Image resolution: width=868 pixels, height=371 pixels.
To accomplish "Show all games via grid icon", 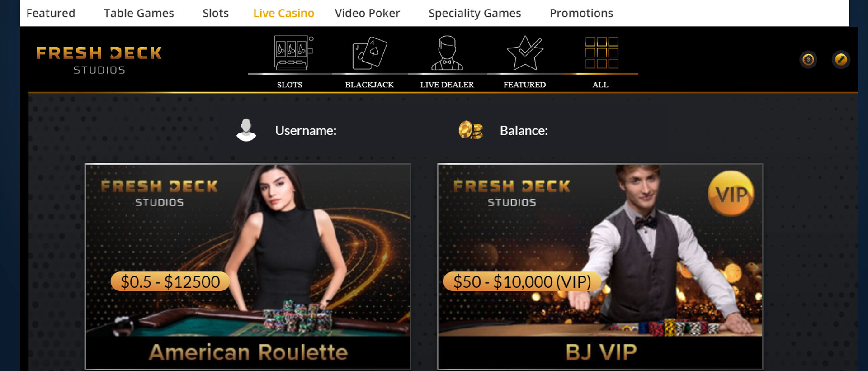I will point(601,52).
